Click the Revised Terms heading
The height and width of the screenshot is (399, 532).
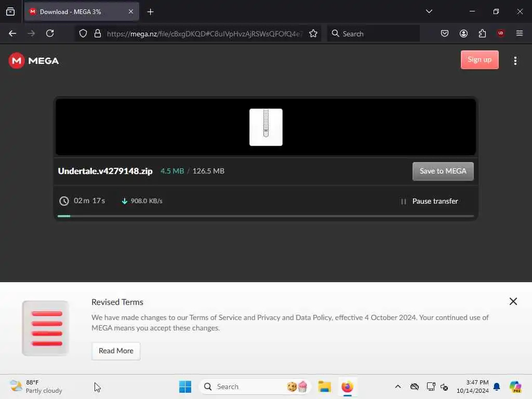click(117, 302)
